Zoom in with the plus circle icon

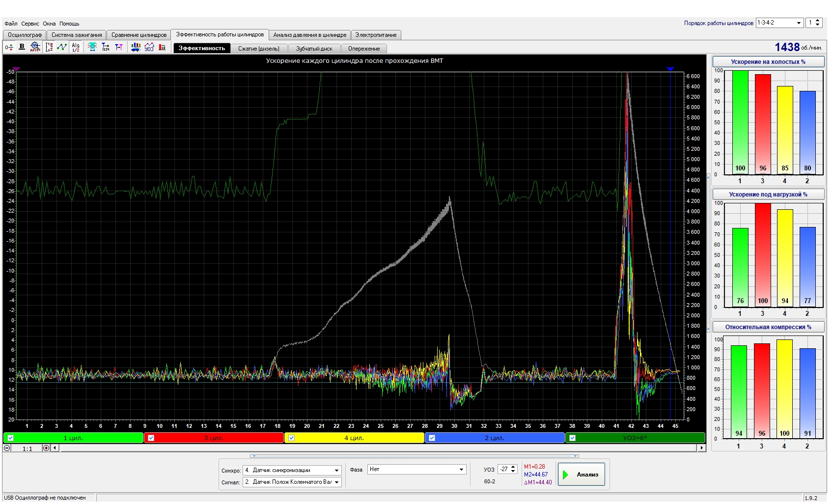pyautogui.click(x=46, y=448)
